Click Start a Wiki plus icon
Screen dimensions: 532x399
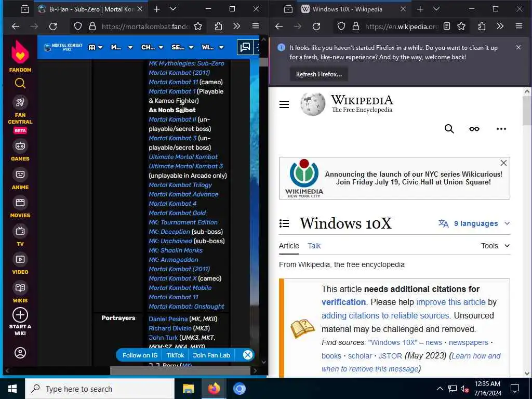point(20,315)
